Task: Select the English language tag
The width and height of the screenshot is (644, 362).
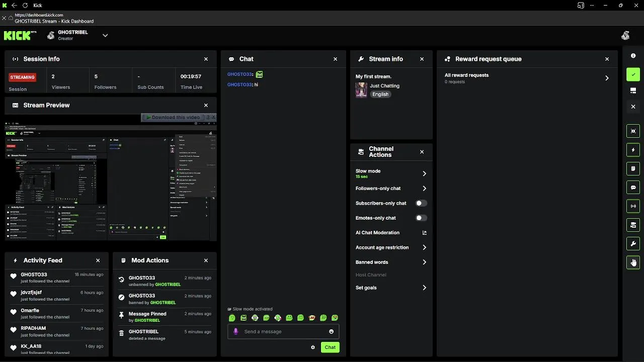Action: [x=380, y=94]
